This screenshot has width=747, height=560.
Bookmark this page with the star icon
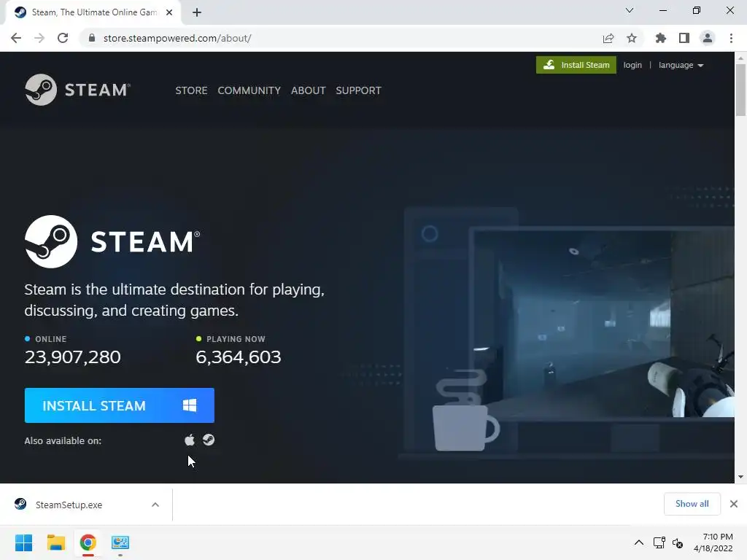tap(632, 38)
